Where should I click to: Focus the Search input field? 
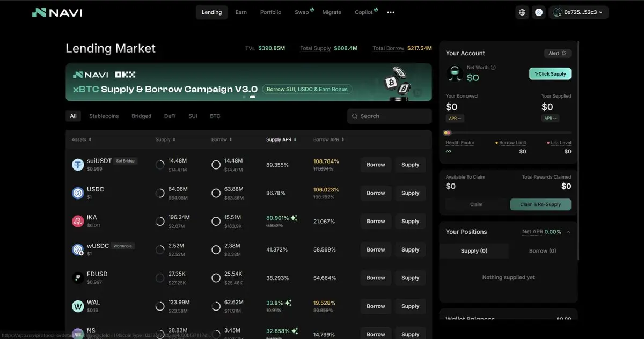coord(390,116)
